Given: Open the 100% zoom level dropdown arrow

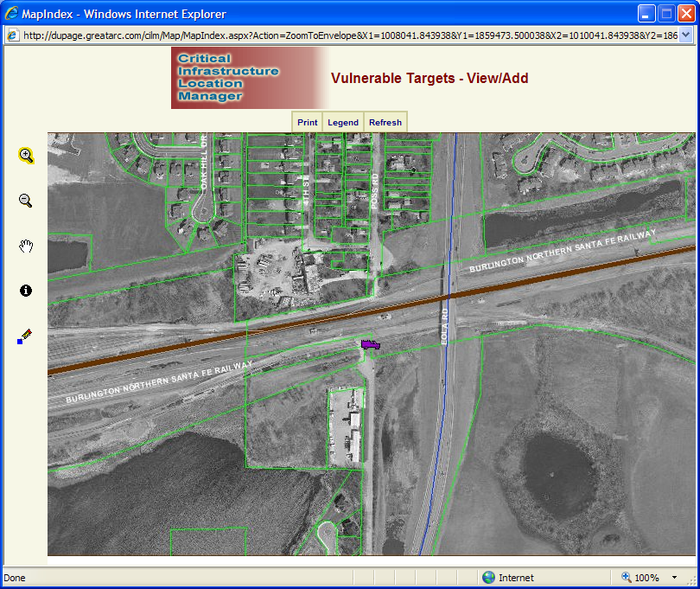Looking at the screenshot, I should pyautogui.click(x=674, y=578).
